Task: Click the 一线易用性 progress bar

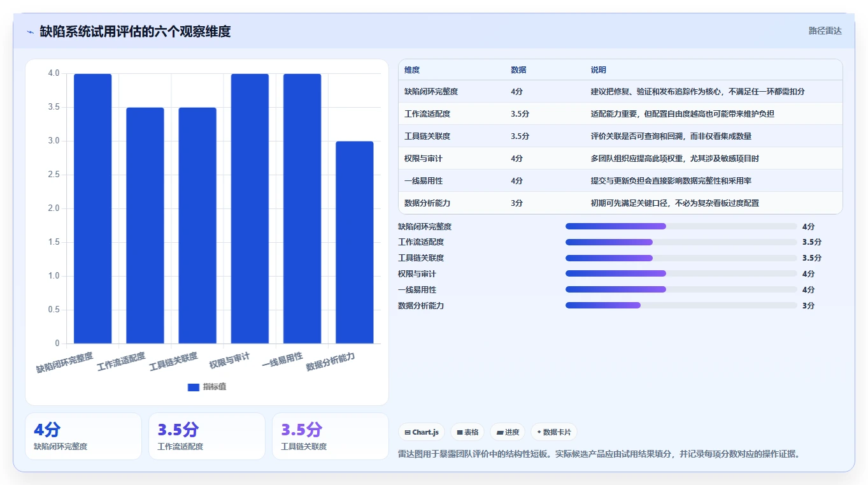Action: [681, 290]
